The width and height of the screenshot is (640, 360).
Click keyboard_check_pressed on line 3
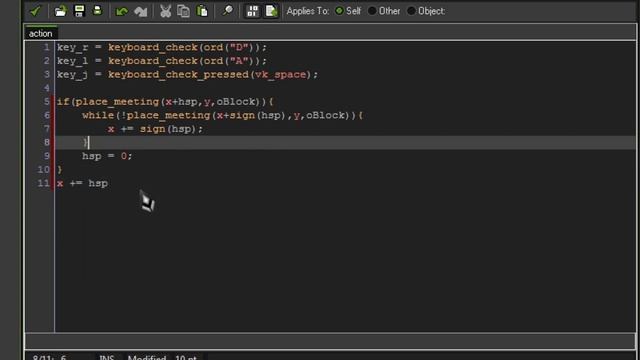click(x=178, y=75)
